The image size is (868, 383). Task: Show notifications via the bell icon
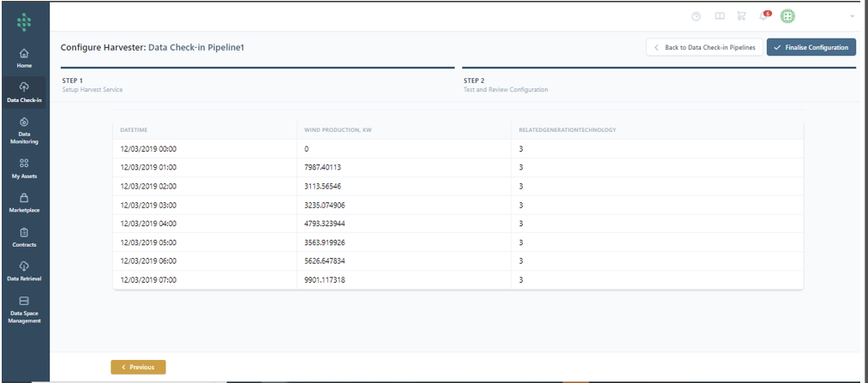(x=764, y=16)
